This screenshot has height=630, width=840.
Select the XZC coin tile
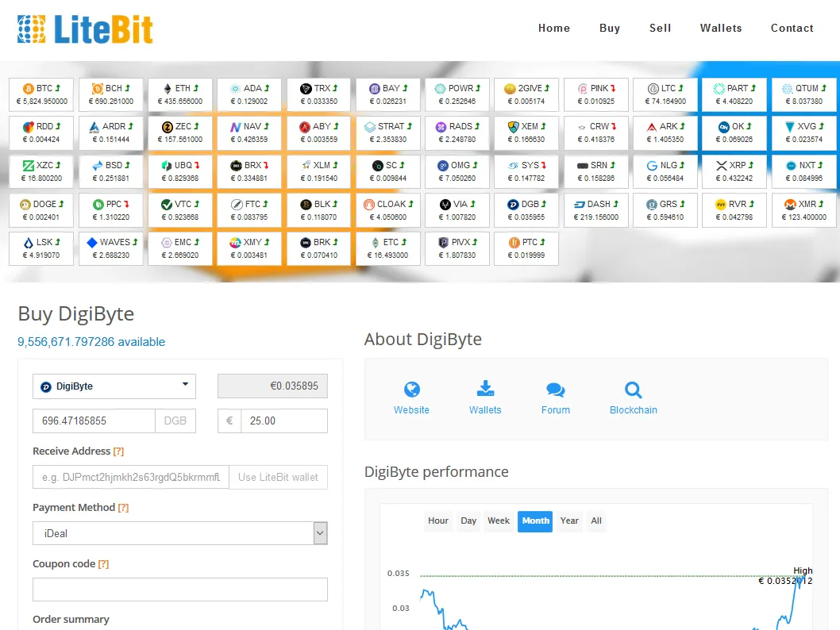point(41,171)
